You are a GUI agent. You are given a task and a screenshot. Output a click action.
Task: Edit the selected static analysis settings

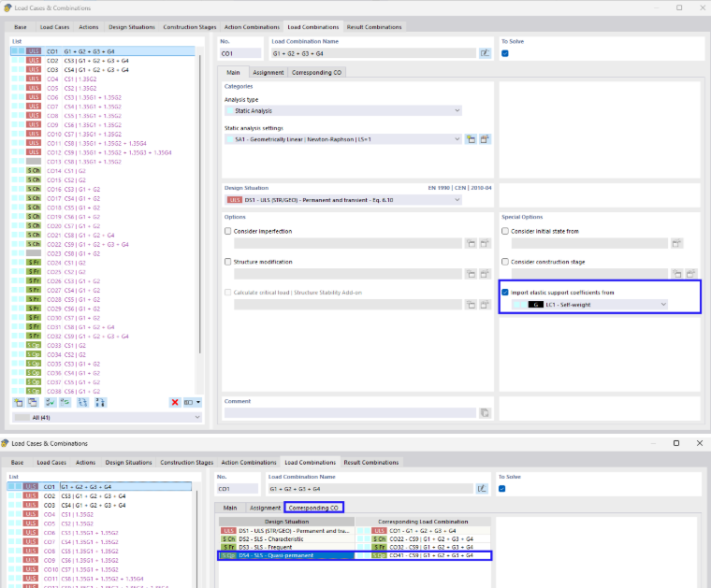485,139
